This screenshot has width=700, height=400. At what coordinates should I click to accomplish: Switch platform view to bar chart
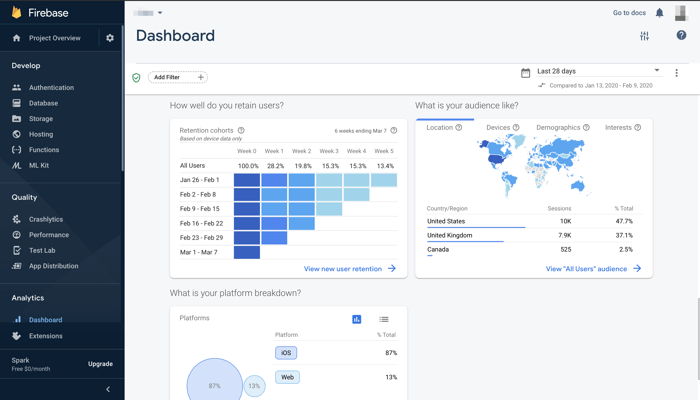356,319
